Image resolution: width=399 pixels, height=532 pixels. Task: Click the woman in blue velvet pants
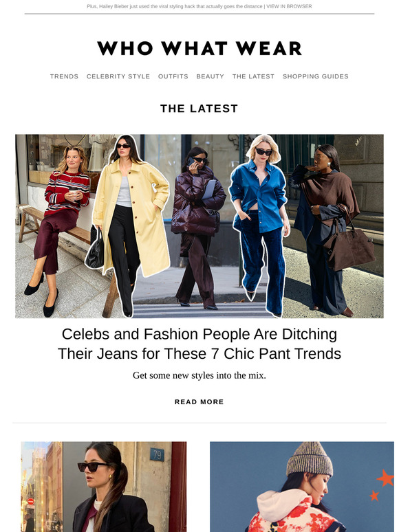click(260, 224)
